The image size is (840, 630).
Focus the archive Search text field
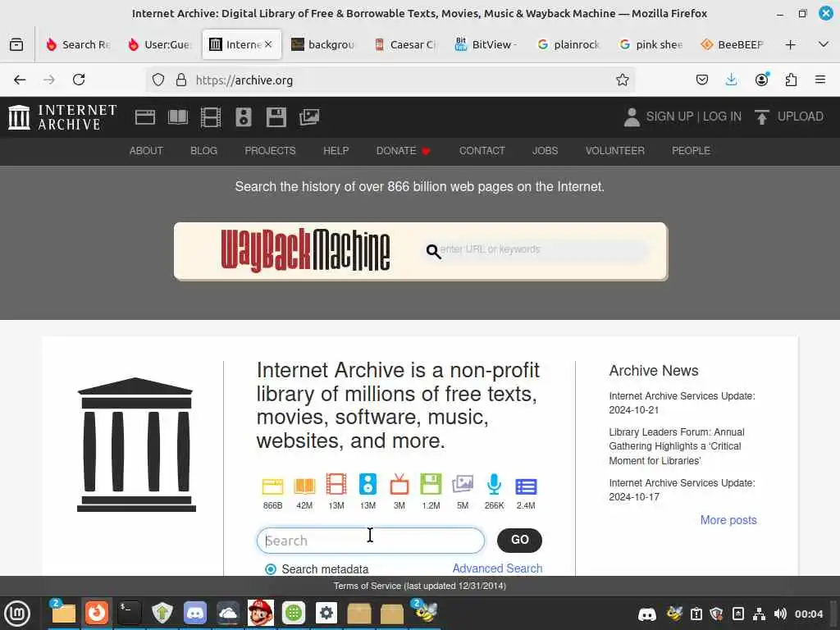tap(370, 541)
